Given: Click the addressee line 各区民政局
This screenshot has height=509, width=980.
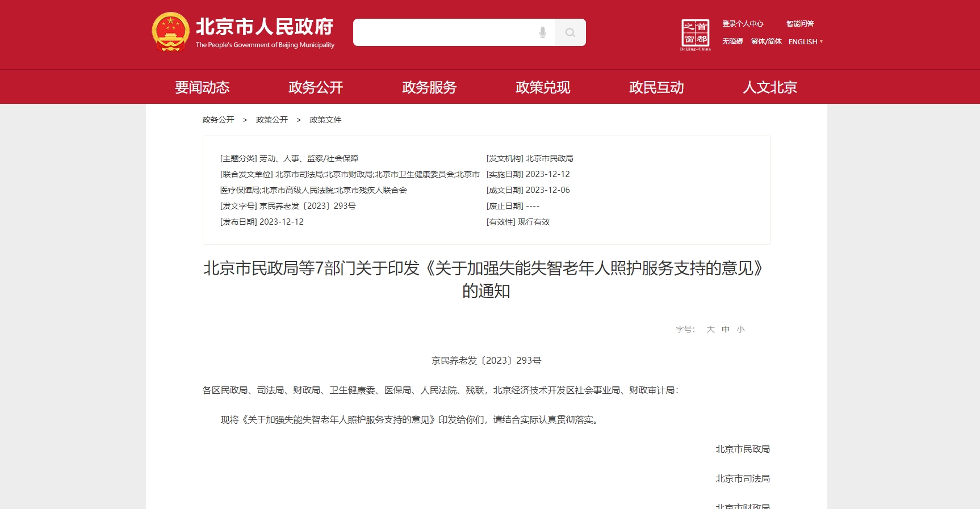Looking at the screenshot, I should click(x=441, y=390).
